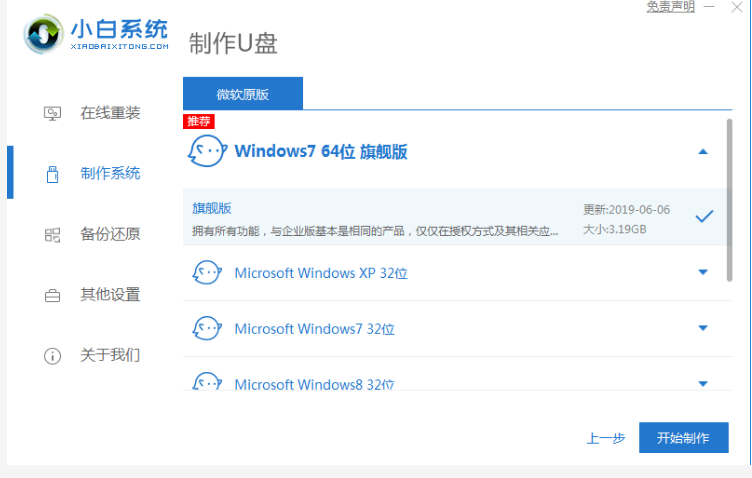Expand the Microsoft Windows XP 32位 entry
This screenshot has width=752, height=478.
click(702, 272)
